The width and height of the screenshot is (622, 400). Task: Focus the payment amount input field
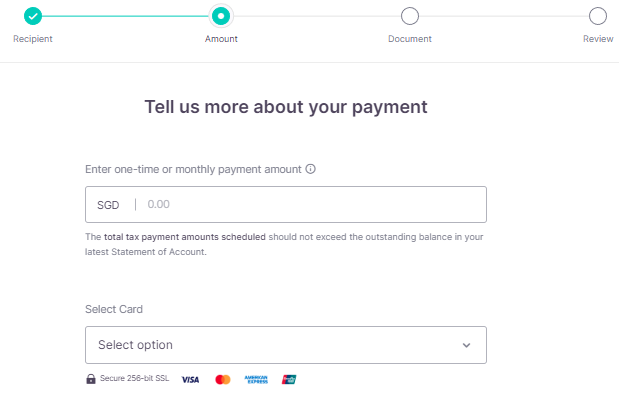pyautogui.click(x=310, y=205)
